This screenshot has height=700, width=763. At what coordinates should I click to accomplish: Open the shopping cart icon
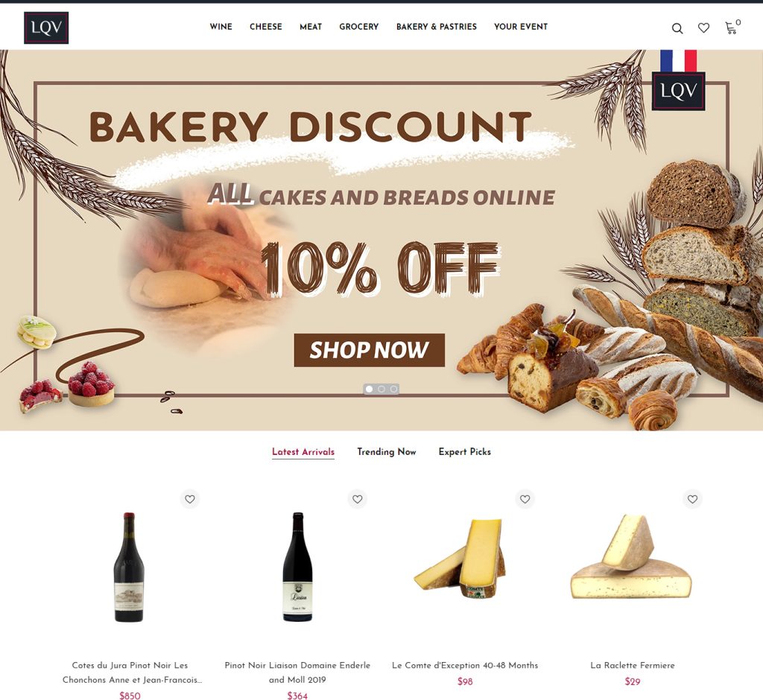pyautogui.click(x=731, y=28)
